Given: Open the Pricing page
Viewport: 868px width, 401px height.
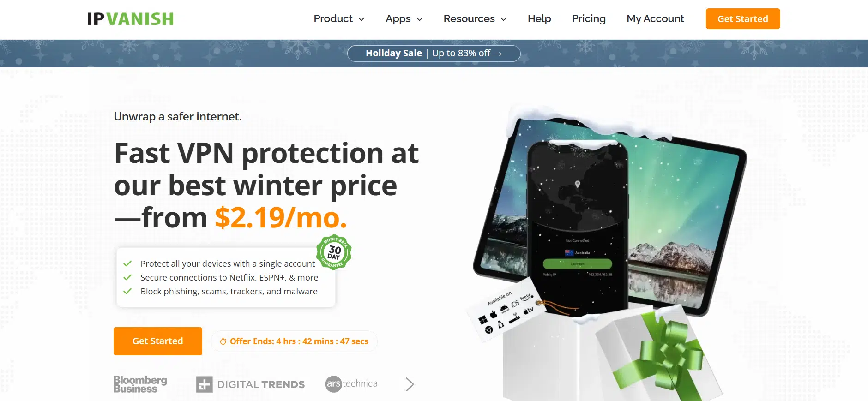Looking at the screenshot, I should tap(589, 19).
